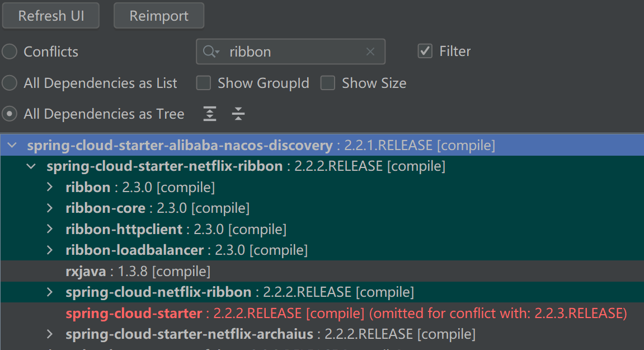The image size is (644, 350).
Task: Clear the ribbon search text
Action: pos(370,52)
